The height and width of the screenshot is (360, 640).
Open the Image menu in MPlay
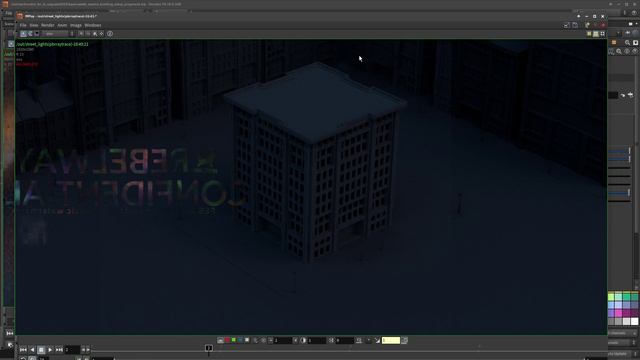click(76, 25)
